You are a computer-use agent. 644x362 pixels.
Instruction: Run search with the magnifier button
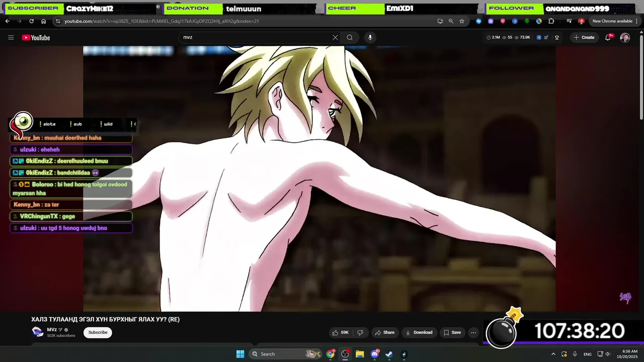[350, 37]
